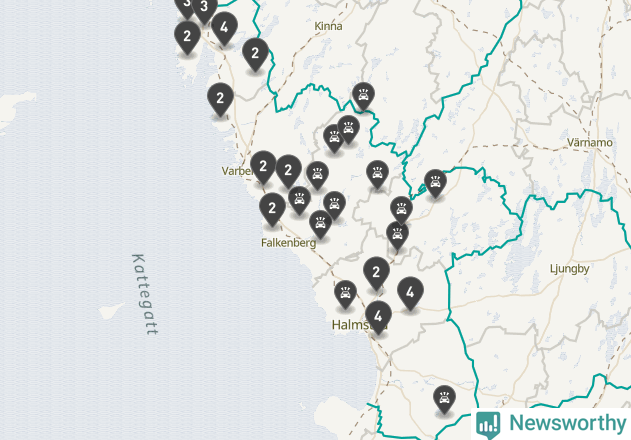Viewport: 631px width, 440px height.
Task: Click the Falkenberg city label
Action: pos(289,243)
